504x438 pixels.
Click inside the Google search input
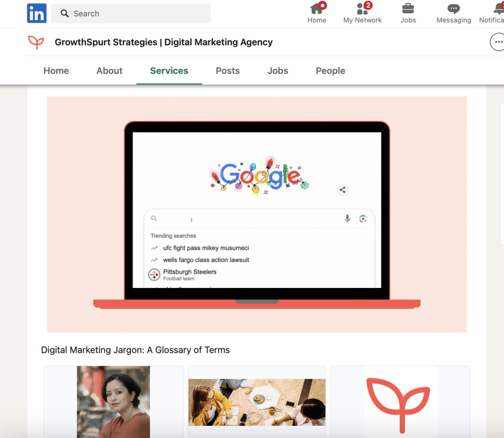(x=260, y=219)
